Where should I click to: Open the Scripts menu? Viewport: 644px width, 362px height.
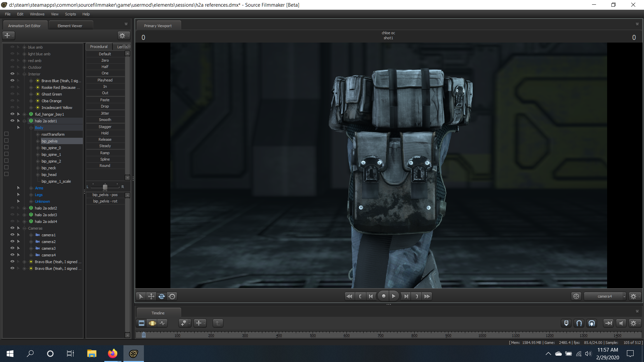coord(70,14)
